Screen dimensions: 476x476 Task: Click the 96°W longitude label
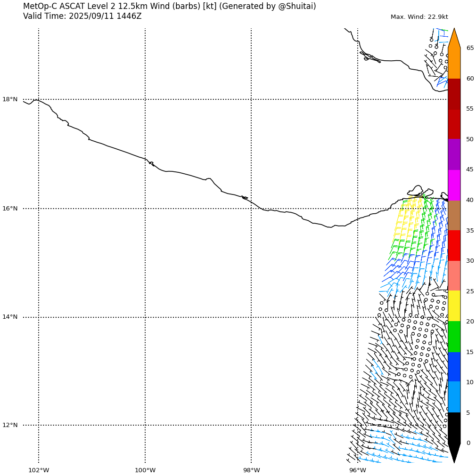tap(358, 470)
